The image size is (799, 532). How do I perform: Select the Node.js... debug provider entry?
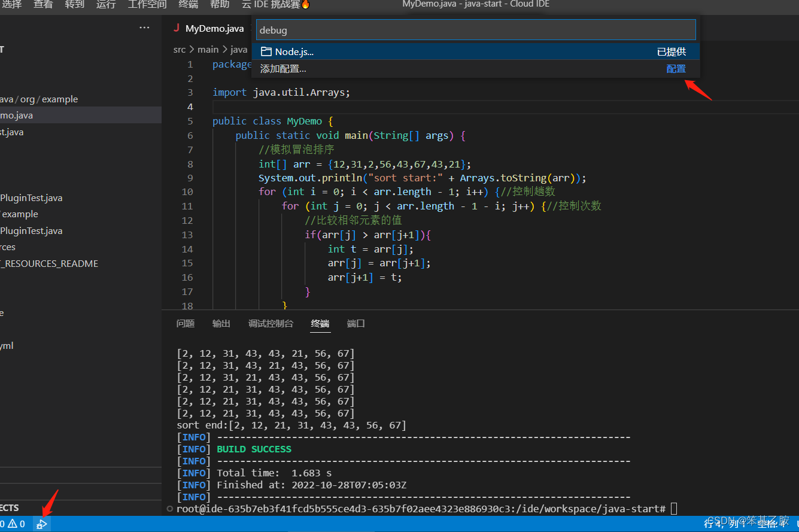coord(475,52)
